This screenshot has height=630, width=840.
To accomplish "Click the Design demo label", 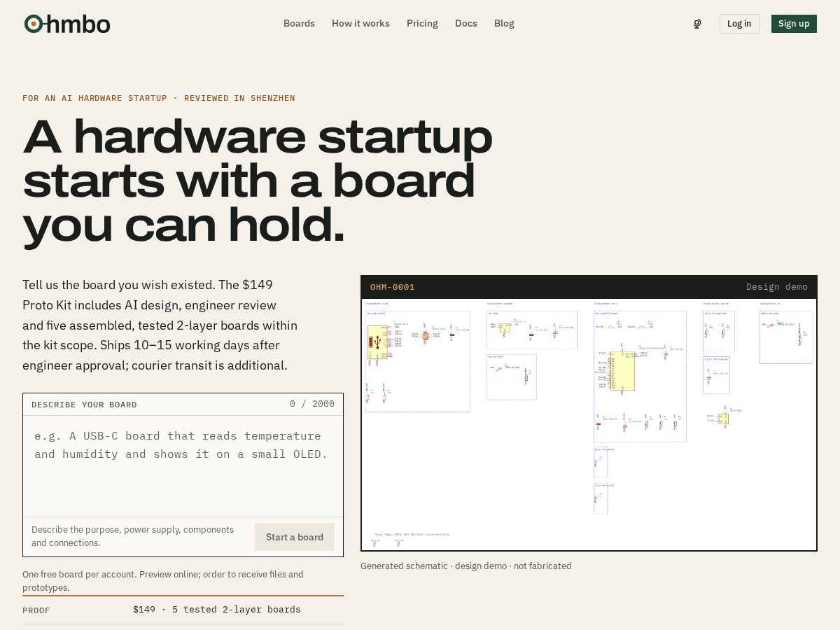I will click(x=777, y=287).
